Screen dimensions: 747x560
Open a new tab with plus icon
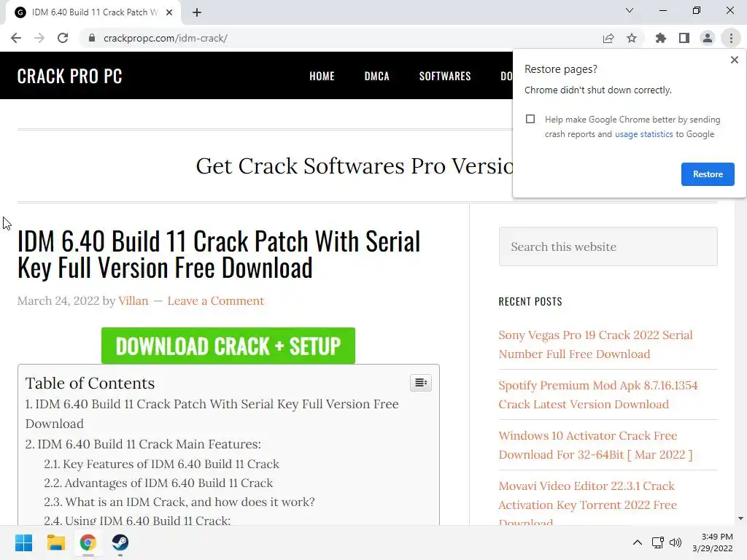click(197, 12)
